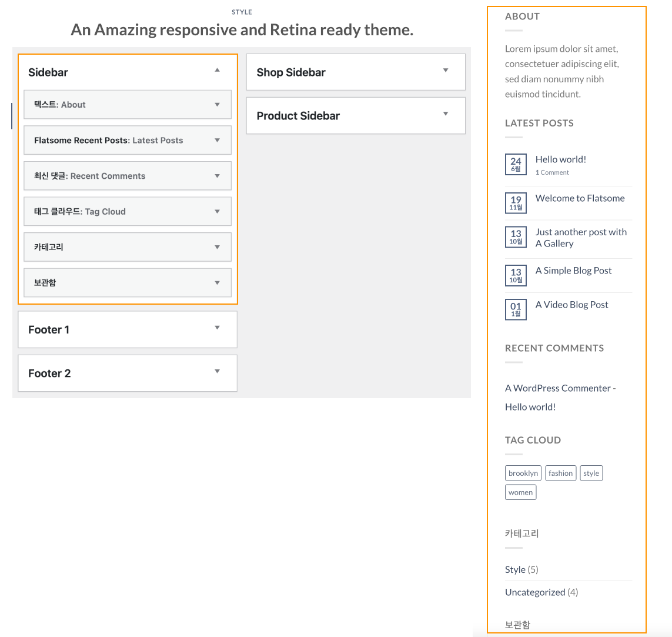This screenshot has width=672, height=637.
Task: Open the Product Sidebar dropdown arrow
Action: point(446,114)
